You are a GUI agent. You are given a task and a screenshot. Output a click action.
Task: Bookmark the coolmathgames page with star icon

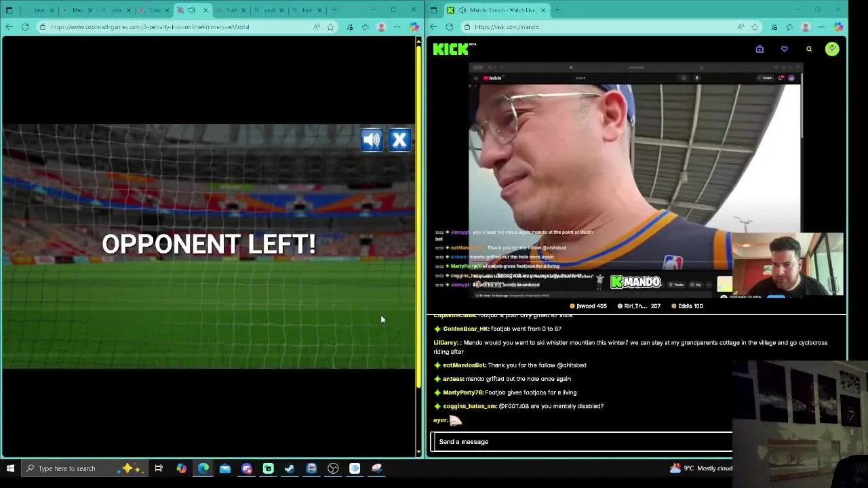point(331,27)
